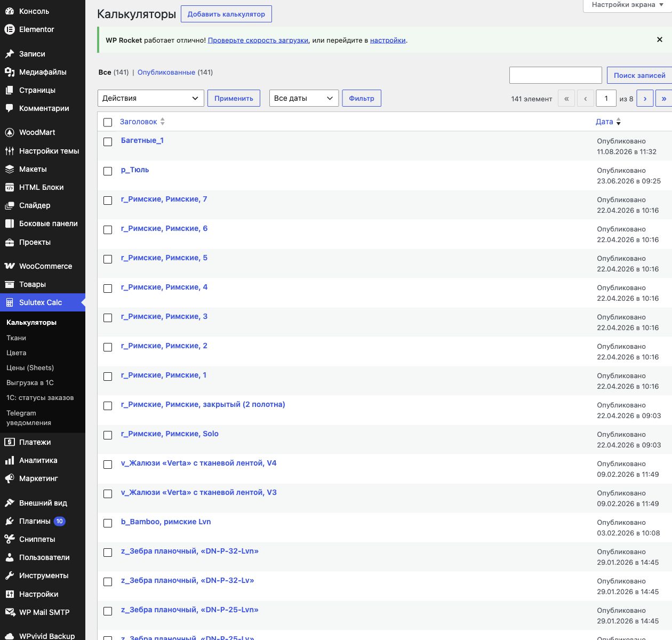Go to Выгрузка в 1С submenu item

click(x=30, y=382)
